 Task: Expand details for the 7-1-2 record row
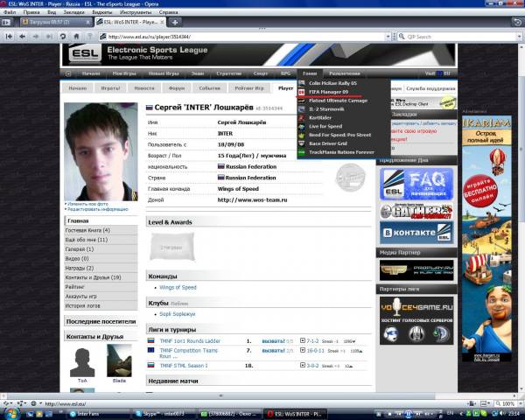[x=303, y=340]
